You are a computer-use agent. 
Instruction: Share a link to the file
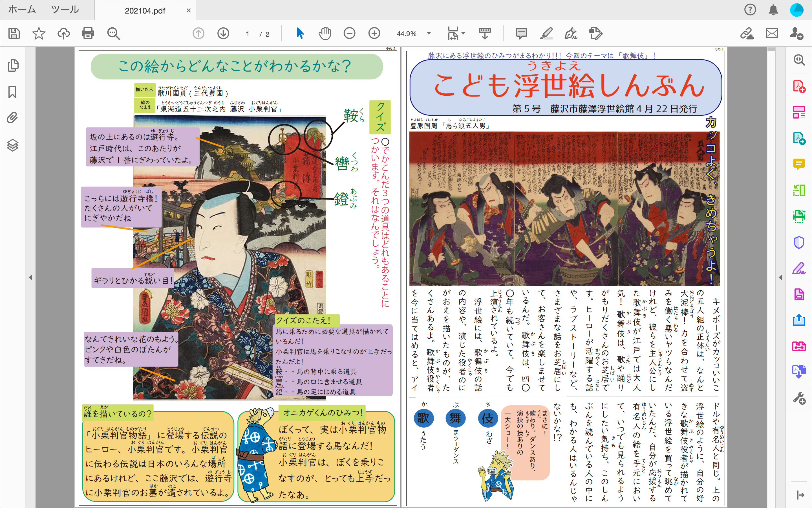pos(747,33)
